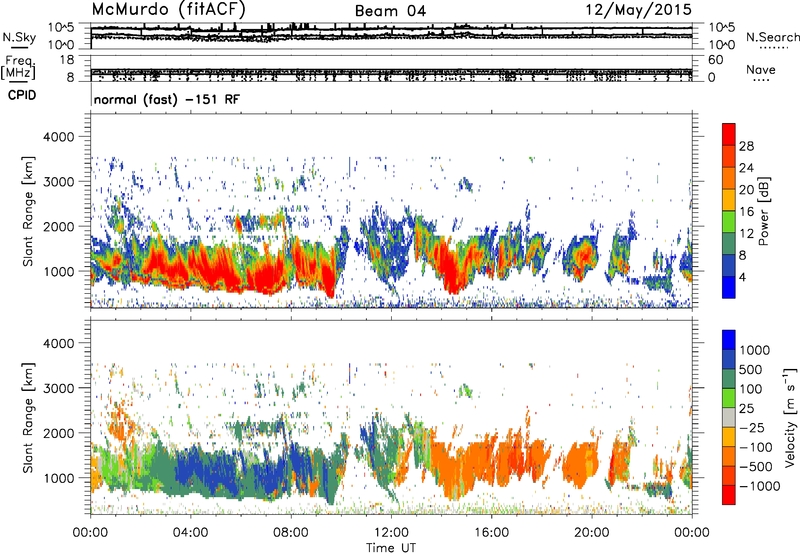The width and height of the screenshot is (800, 554).
Task: Pick the blue Power segment between 4 and 8
Action: tap(729, 266)
